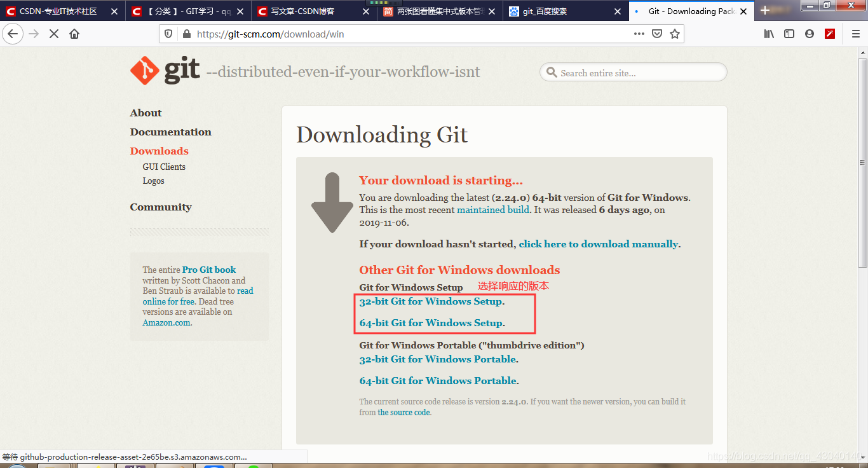Switch to the 【分类】GIT学习 tab

[187, 11]
